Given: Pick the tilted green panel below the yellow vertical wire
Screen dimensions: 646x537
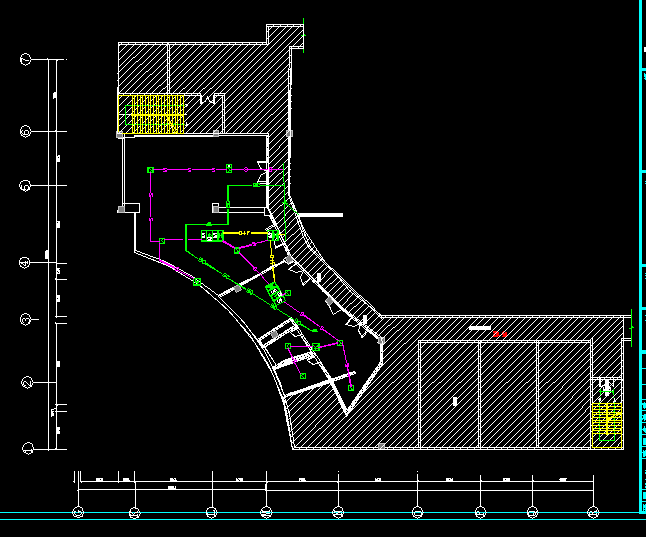Looking at the screenshot, I should 273,292.
